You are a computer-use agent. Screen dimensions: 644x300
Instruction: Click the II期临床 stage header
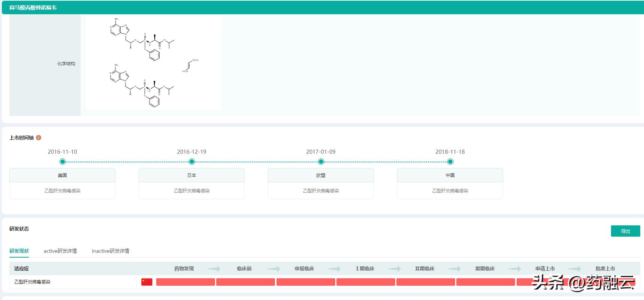(x=425, y=268)
